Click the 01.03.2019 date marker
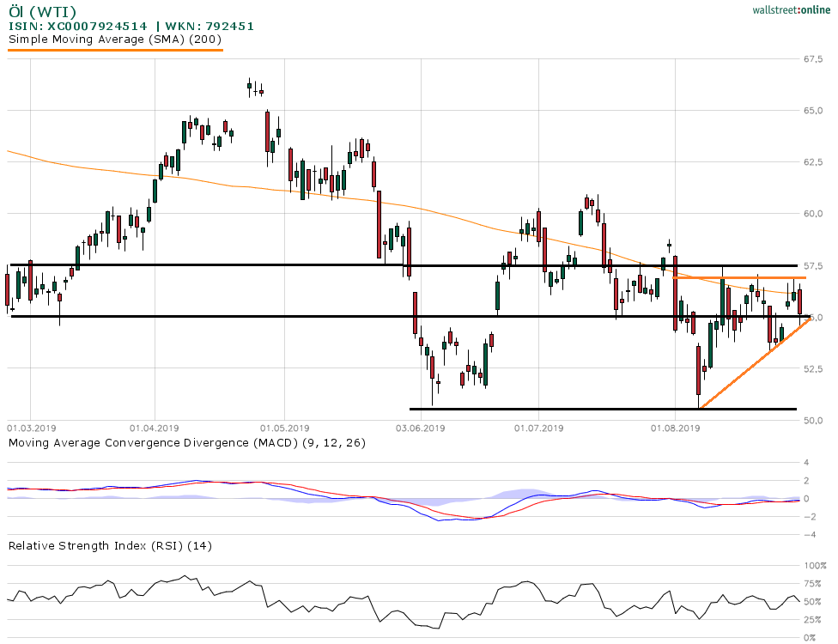838x644 pixels. (x=33, y=427)
